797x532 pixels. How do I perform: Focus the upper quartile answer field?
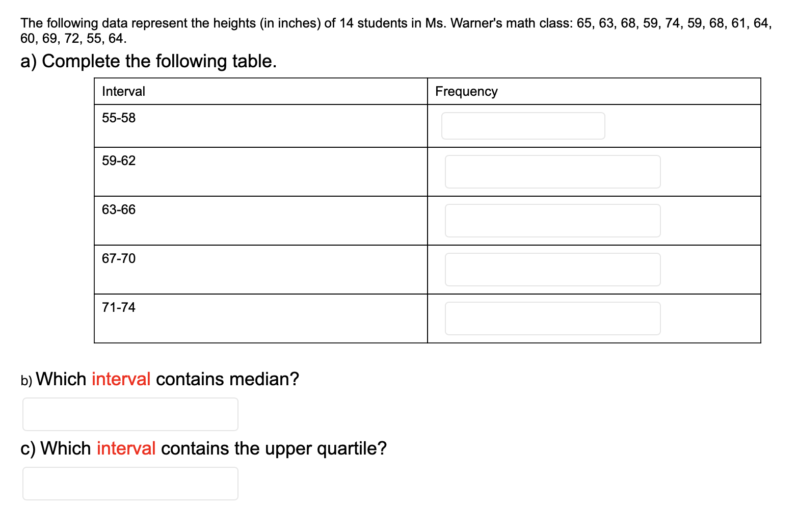click(x=130, y=484)
